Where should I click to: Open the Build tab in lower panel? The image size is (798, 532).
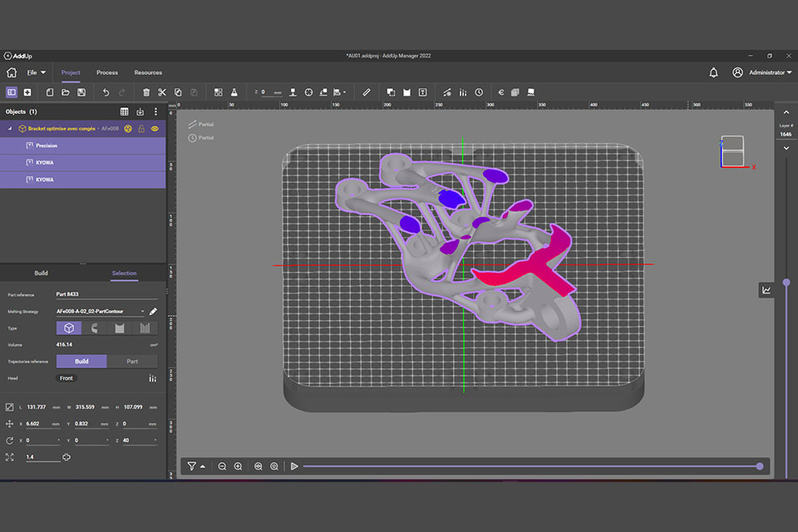pos(41,273)
